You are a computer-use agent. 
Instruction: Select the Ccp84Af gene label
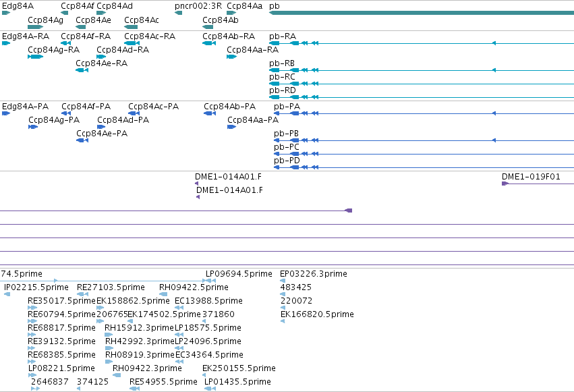click(78, 6)
